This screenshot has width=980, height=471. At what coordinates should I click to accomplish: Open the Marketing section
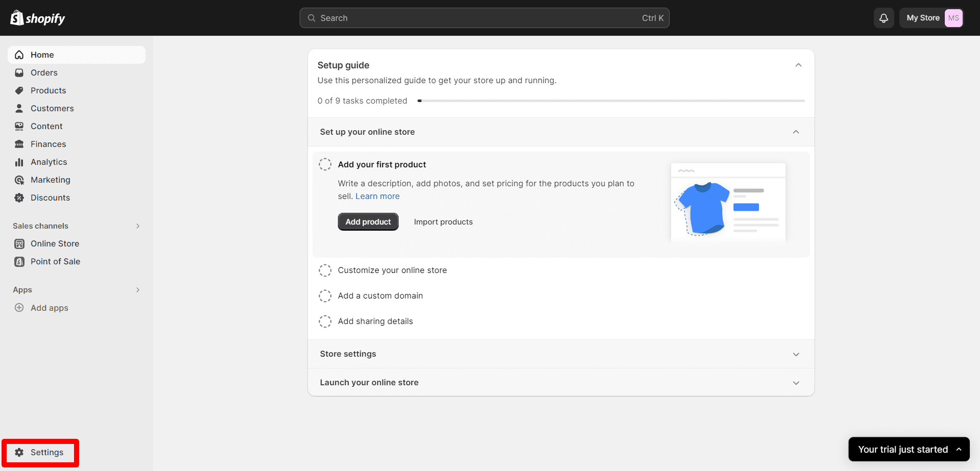tap(50, 180)
